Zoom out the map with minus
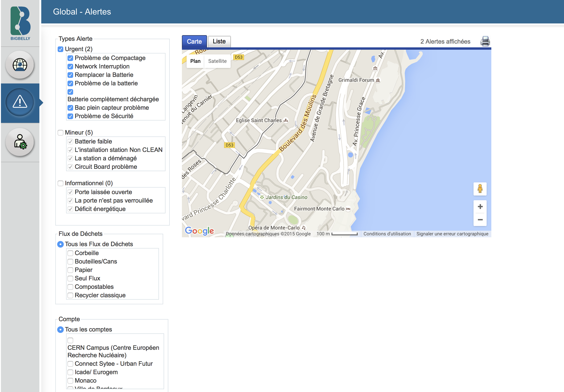564x392 pixels. point(480,220)
